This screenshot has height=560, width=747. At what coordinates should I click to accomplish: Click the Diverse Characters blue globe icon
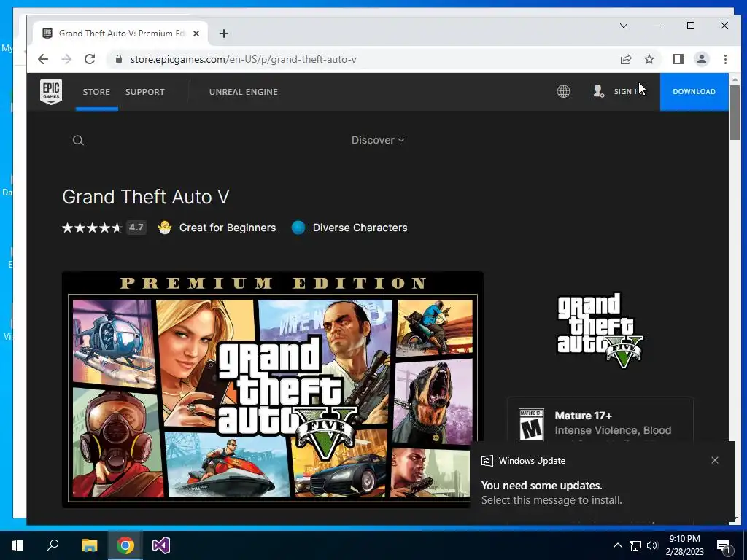(298, 227)
